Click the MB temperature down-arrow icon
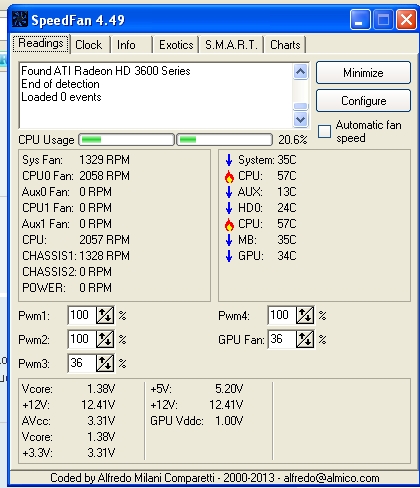Screen dimensions: 420x488 [229, 240]
